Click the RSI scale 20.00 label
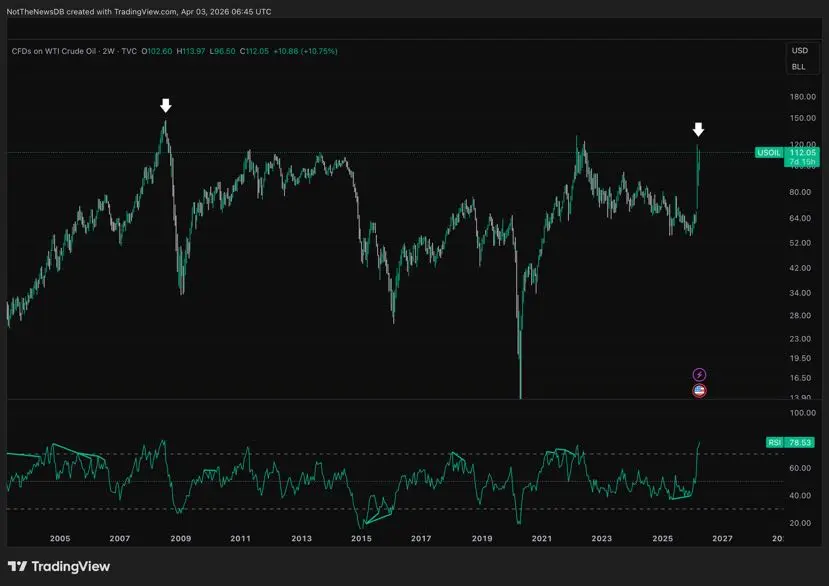The image size is (829, 586). [800, 523]
